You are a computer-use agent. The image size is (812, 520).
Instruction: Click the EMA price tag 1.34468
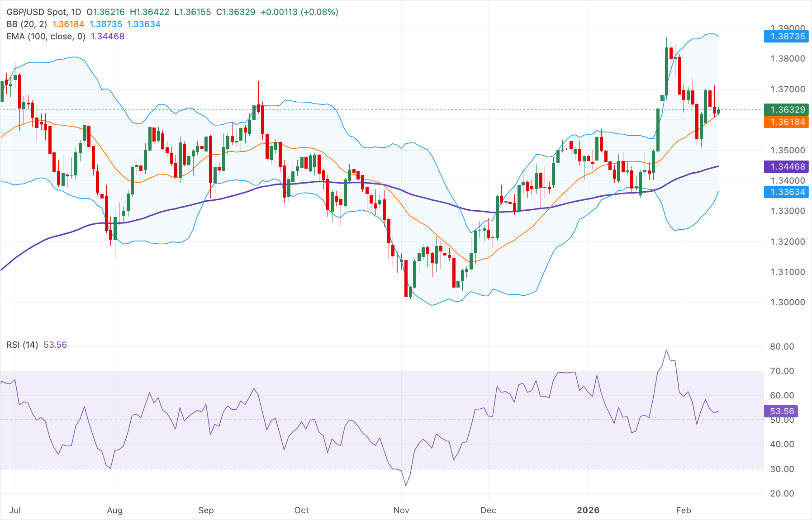(x=786, y=167)
